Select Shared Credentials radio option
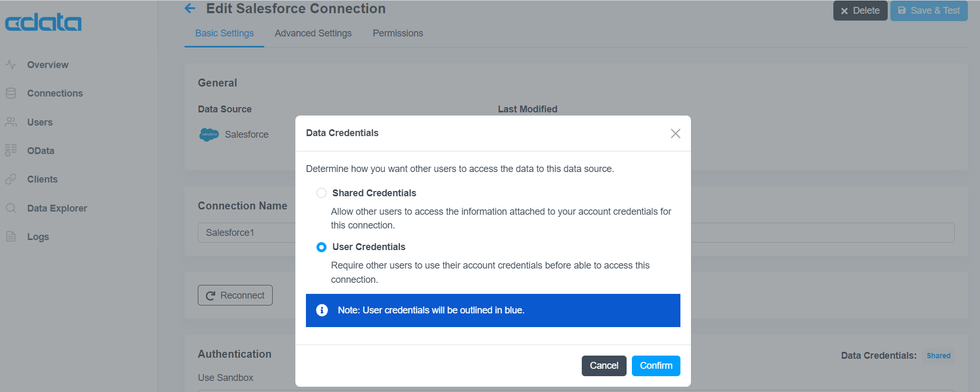The width and height of the screenshot is (980, 392). [x=321, y=193]
